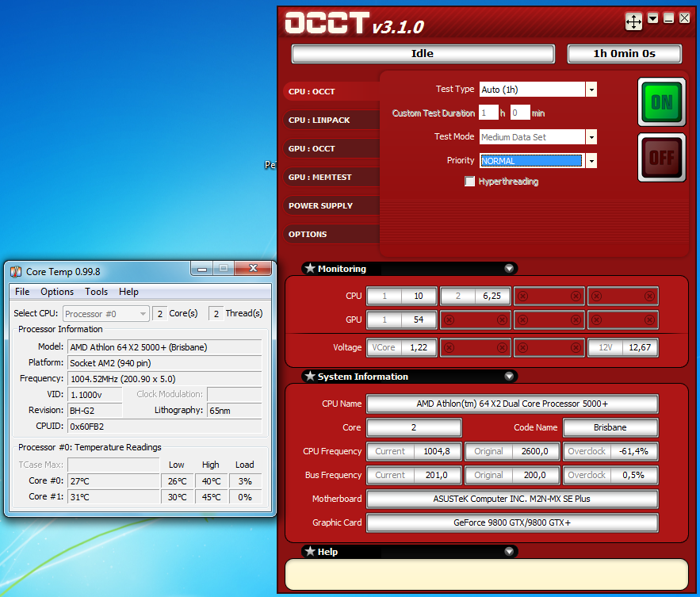Click bus overclock value 0,5%
Image resolution: width=700 pixels, height=597 pixels.
(x=633, y=475)
